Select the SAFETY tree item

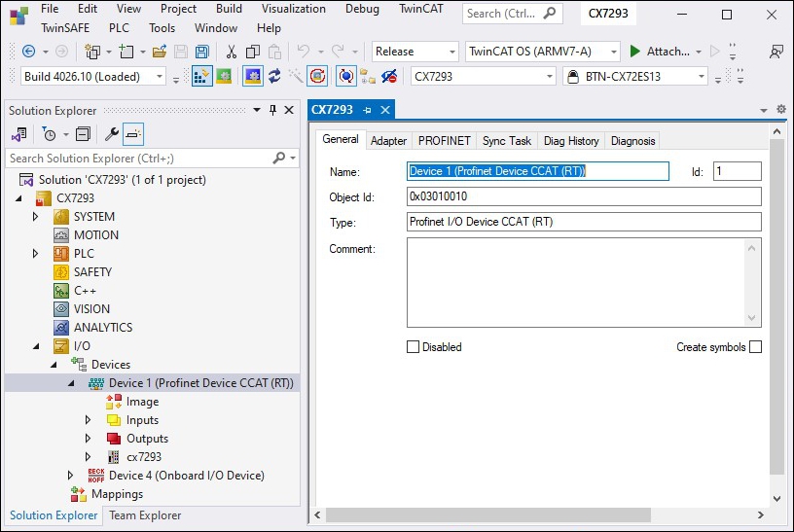92,272
